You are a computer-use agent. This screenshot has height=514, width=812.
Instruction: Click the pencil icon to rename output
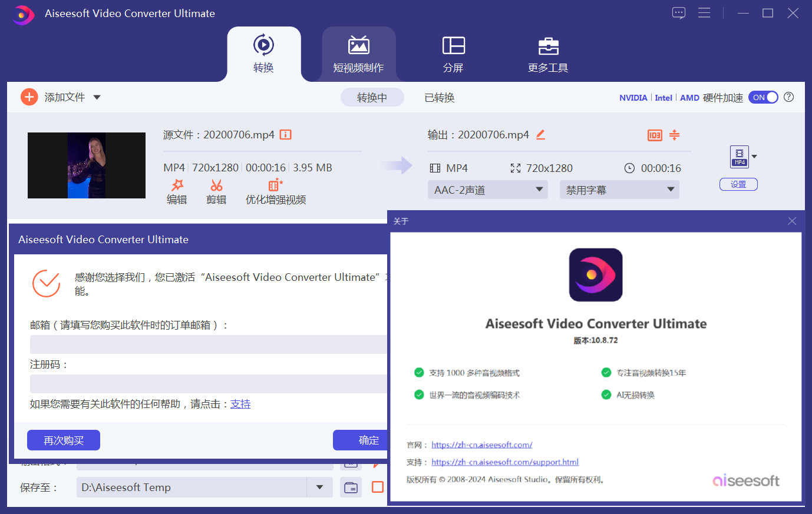(540, 135)
